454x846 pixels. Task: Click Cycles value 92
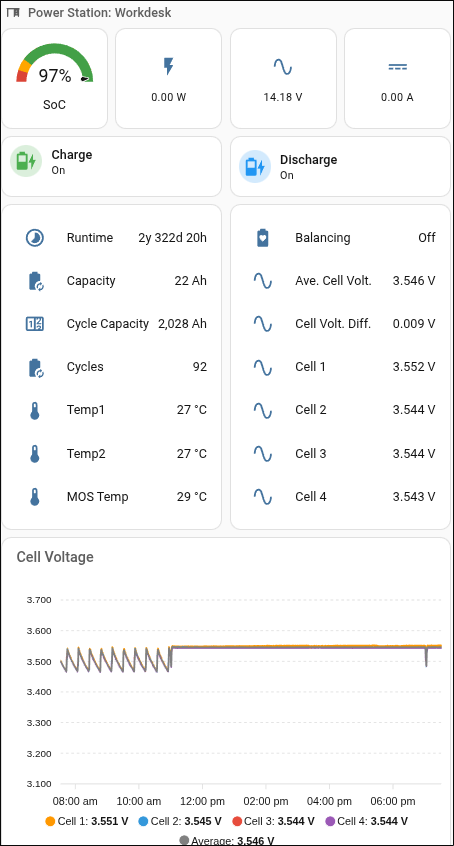click(200, 367)
